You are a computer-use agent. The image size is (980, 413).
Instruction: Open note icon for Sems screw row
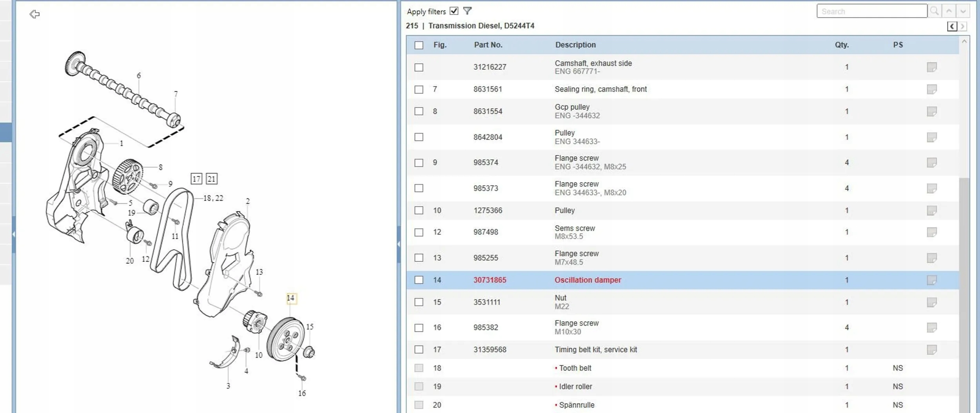[x=932, y=232]
